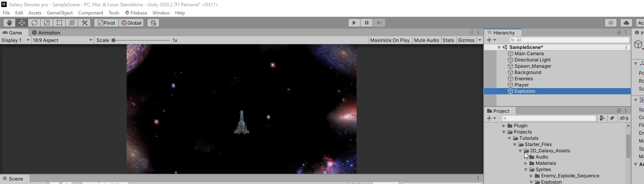The image size is (644, 184).
Task: Pause the game
Action: click(367, 23)
